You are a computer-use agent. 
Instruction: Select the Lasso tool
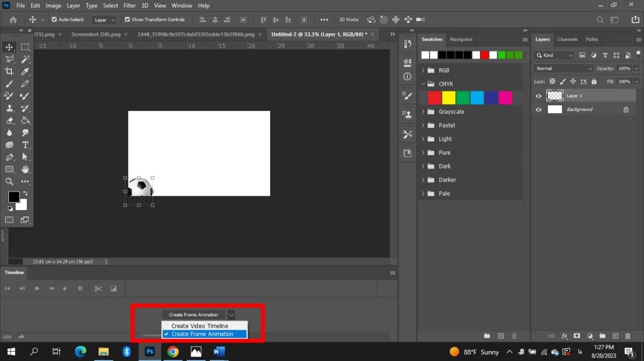click(9, 59)
